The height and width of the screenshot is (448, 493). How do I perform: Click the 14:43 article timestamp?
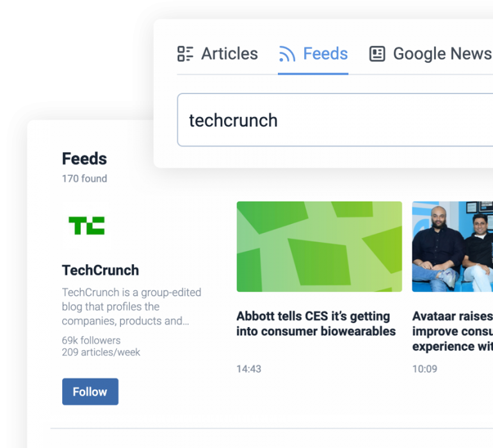[x=248, y=369]
